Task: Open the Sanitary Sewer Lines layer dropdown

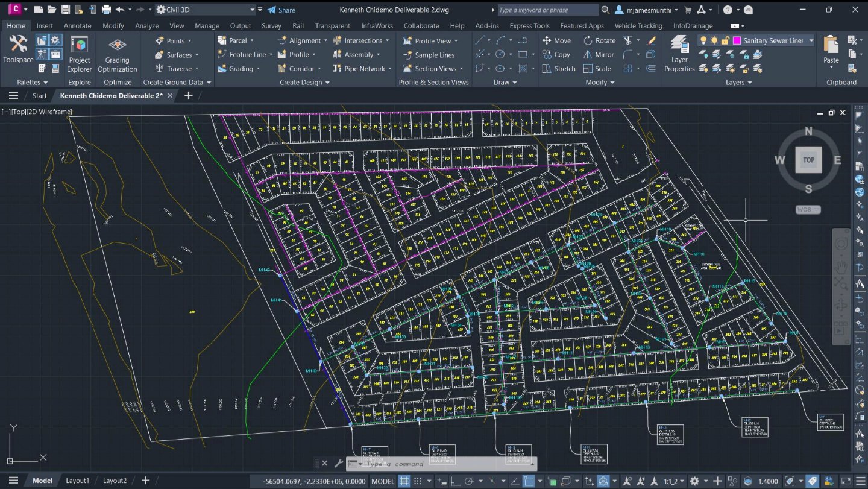Action: coord(811,40)
